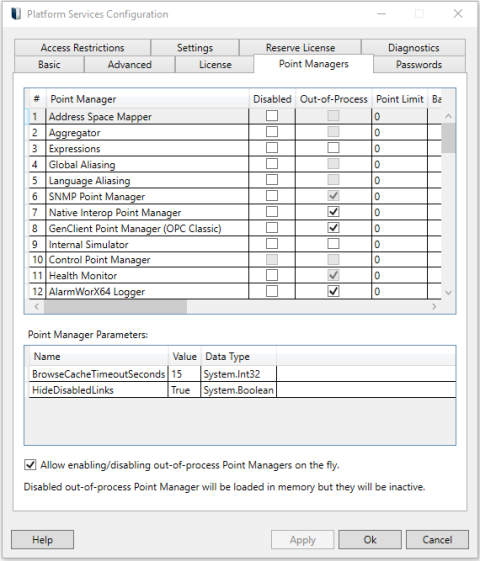Tick Disabled checkbox for GenClient Point Manager
This screenshot has width=480, height=561.
[x=272, y=228]
